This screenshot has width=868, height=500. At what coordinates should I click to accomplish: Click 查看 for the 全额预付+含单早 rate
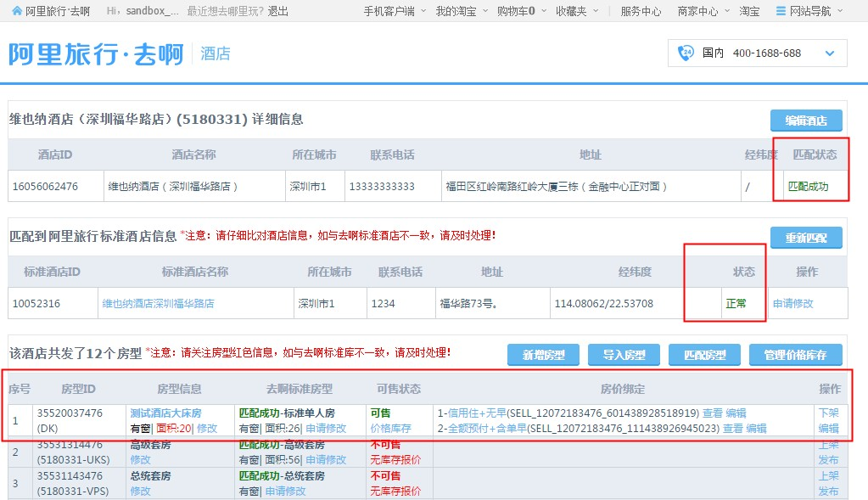[x=733, y=429]
